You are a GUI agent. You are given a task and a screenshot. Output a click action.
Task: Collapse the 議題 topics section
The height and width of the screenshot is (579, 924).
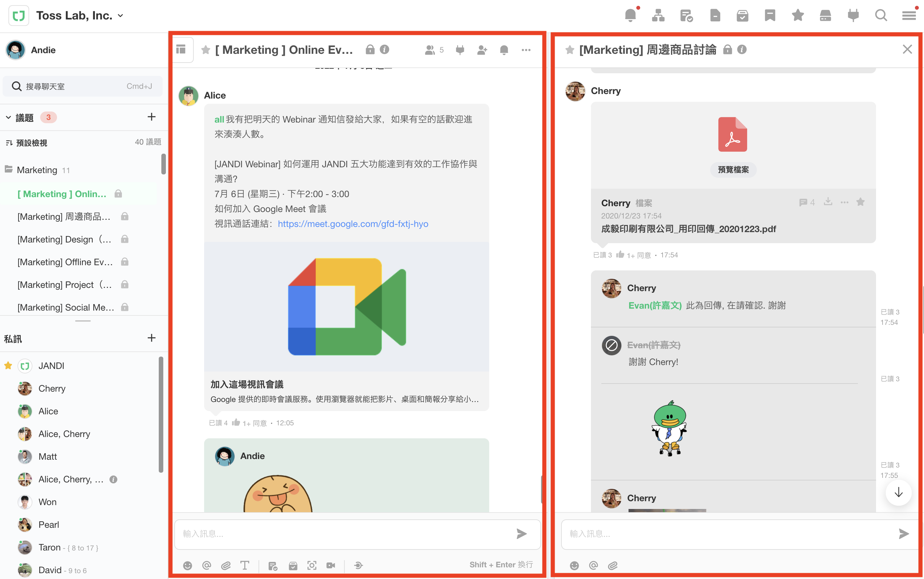8,117
